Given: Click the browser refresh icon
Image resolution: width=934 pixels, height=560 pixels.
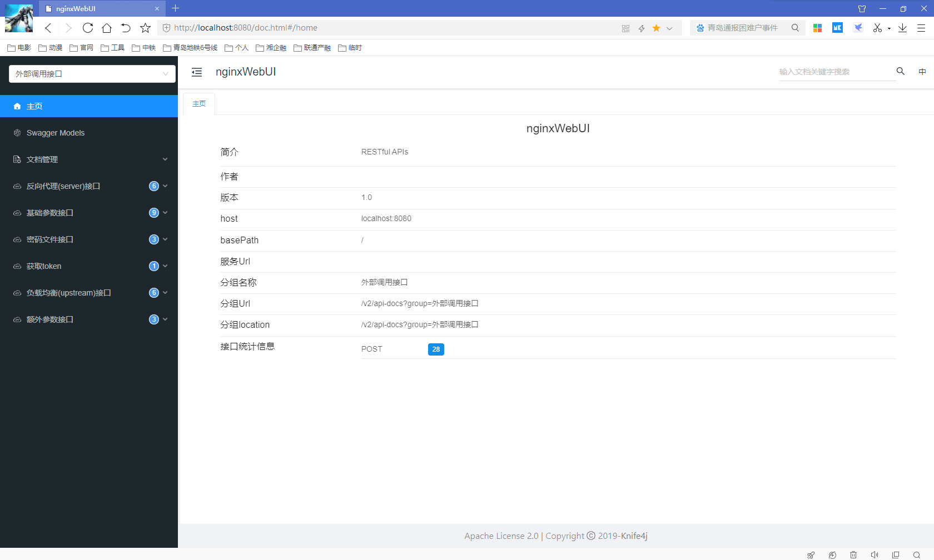Looking at the screenshot, I should (87, 28).
